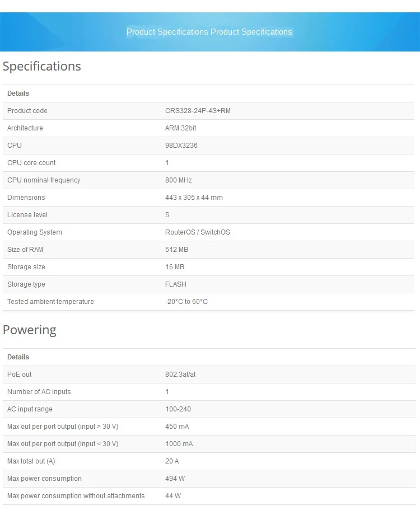Select the PoE out 802.3af/at value
Viewport: 420px width, 515px height.
point(180,374)
